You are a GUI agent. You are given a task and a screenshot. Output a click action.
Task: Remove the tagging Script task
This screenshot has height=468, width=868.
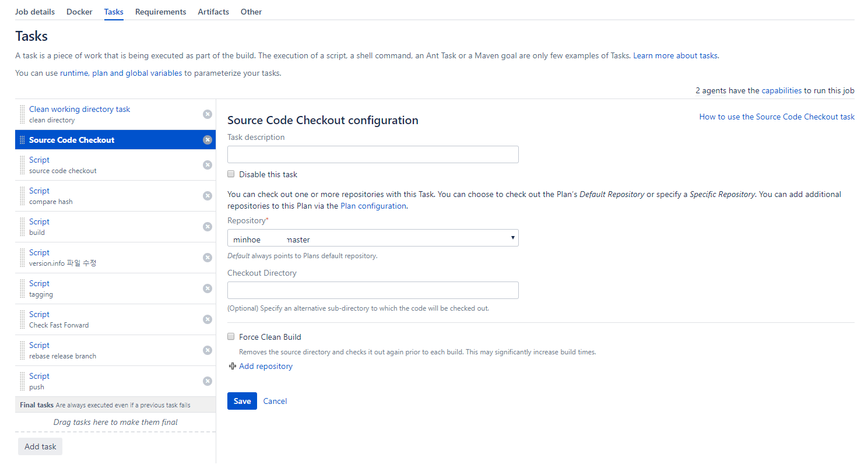207,288
